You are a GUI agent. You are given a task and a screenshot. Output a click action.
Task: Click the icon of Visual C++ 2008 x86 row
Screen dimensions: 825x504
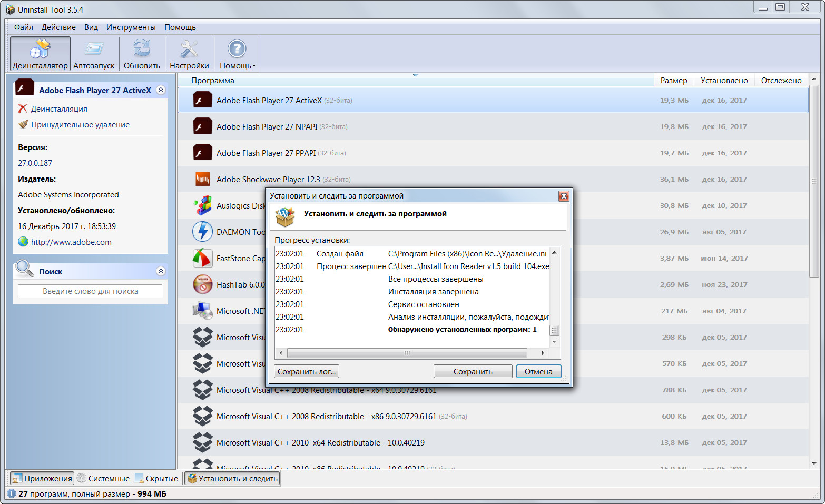(202, 416)
